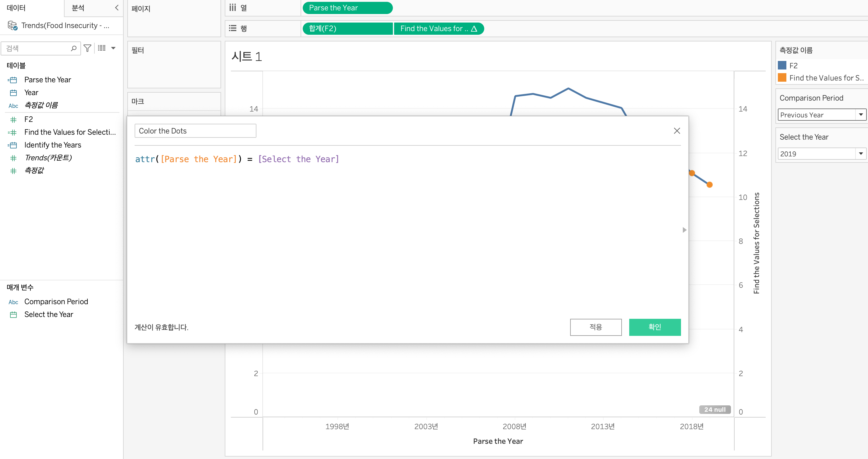Screen dimensions: 868x459
Task: Click the hash icon beside F2 field
Action: 13,119
